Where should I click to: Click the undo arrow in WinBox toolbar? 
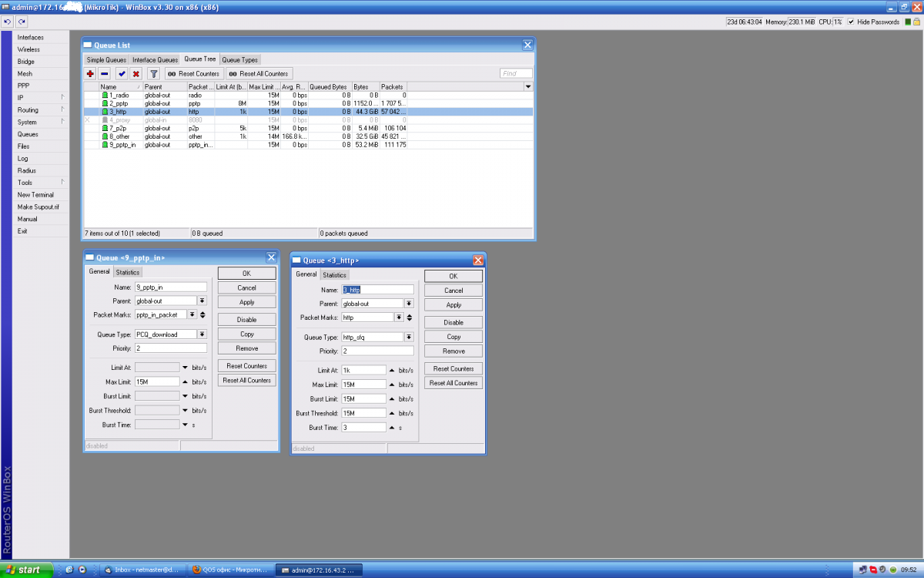click(7, 22)
